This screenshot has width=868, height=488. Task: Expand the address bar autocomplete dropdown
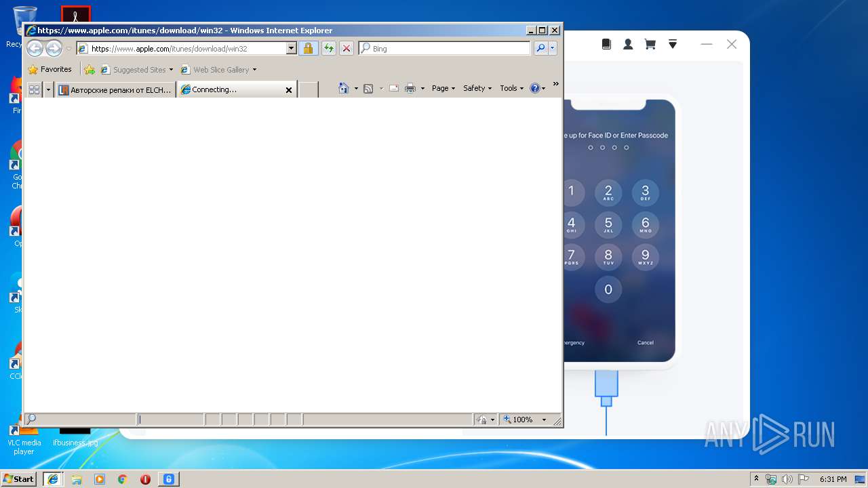click(292, 48)
